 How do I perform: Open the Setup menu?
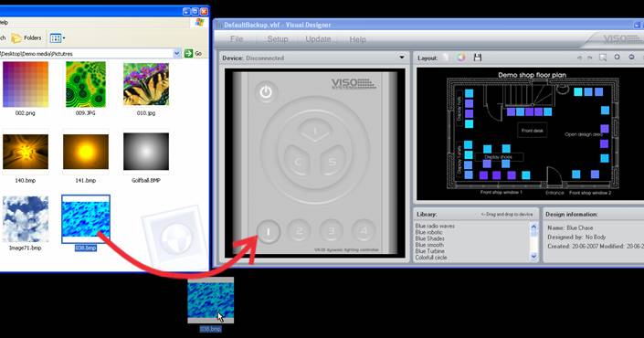click(278, 39)
